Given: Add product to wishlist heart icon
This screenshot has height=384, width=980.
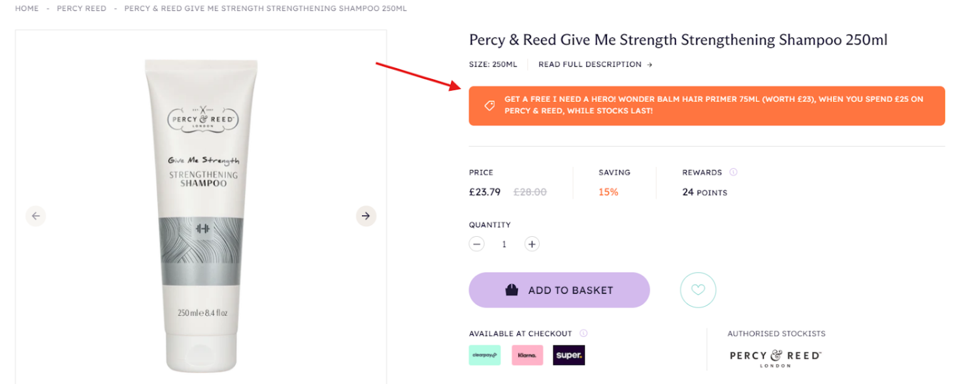Looking at the screenshot, I should coord(698,290).
